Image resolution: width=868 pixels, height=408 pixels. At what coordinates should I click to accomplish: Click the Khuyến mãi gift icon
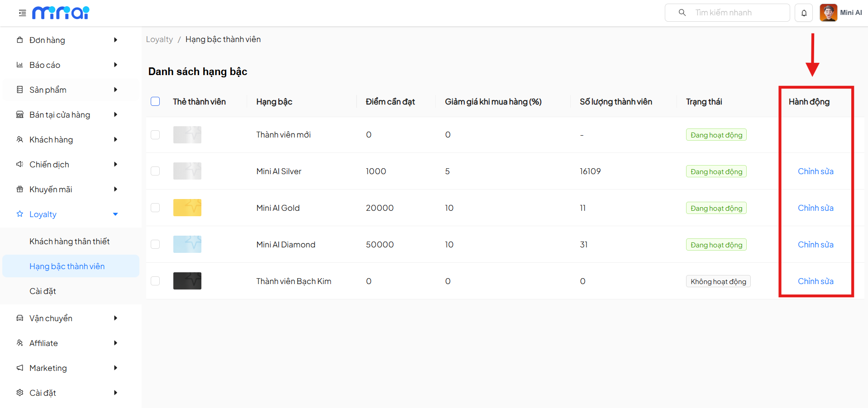click(x=20, y=189)
